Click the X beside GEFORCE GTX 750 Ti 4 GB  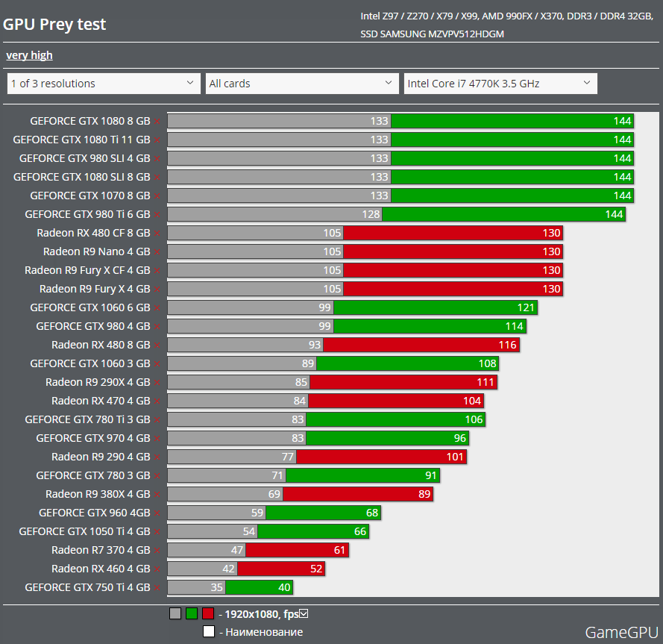pos(157,588)
